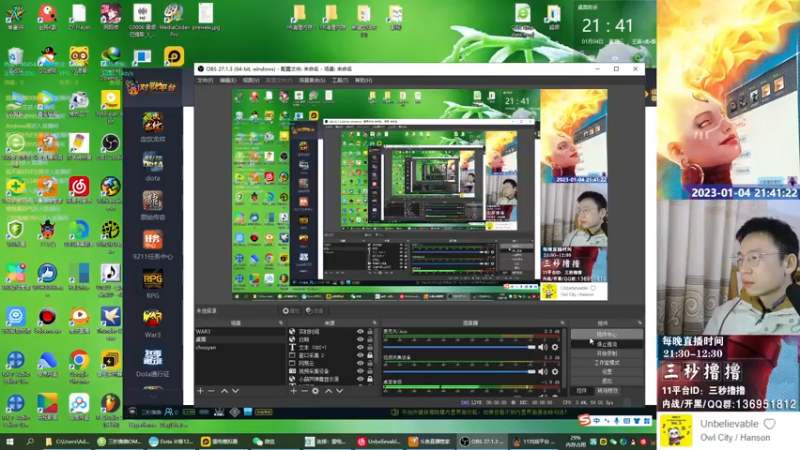Image resolution: width=800 pixels, height=450 pixels.
Task: Hide the 视频采集设备 source in the sources list
Action: [360, 371]
